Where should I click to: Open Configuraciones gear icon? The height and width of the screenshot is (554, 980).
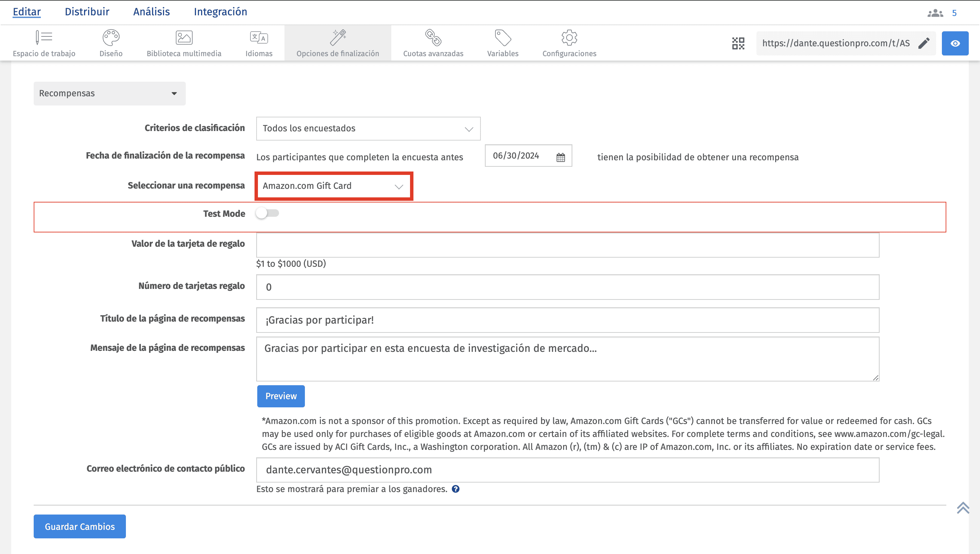tap(569, 38)
